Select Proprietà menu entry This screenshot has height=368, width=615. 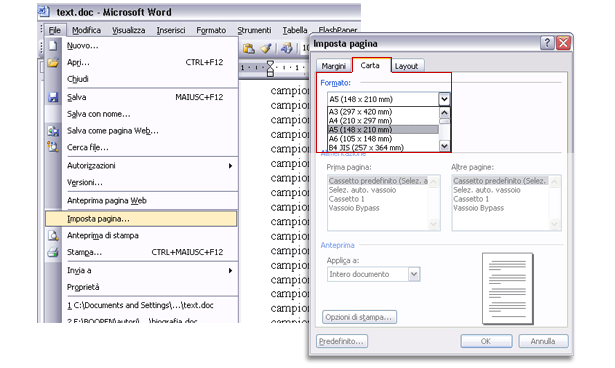click(142, 287)
